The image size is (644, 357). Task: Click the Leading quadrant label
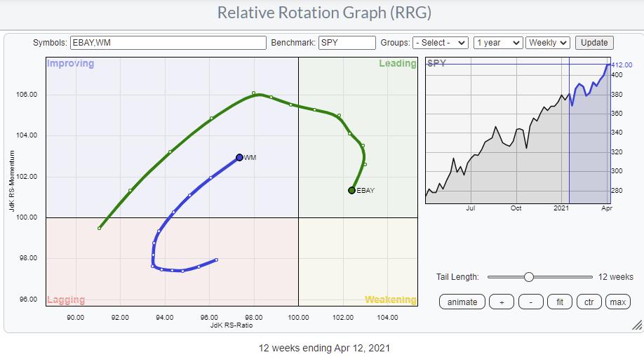click(397, 64)
